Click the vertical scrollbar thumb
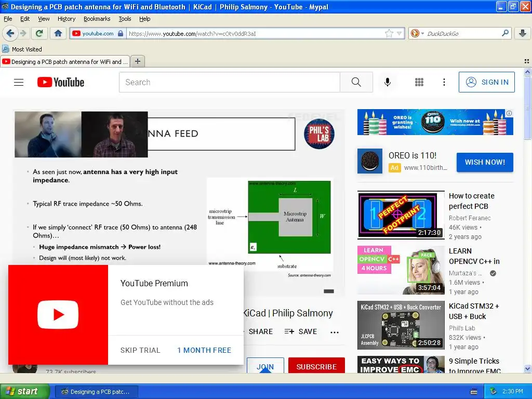Screen dimensions: 532x399 click(x=527, y=108)
